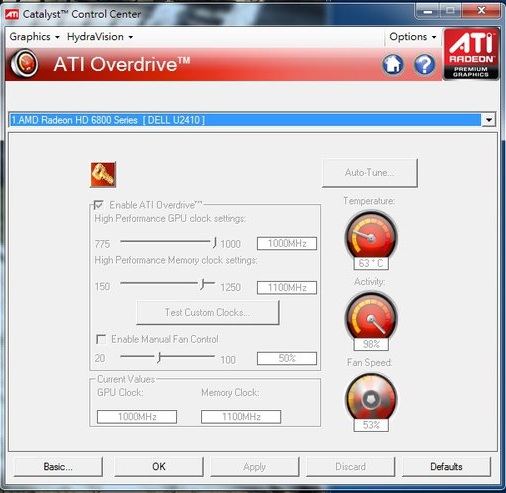The width and height of the screenshot is (506, 493).
Task: Select the AMD Radeon HD 6800 Series entry
Action: (246, 120)
